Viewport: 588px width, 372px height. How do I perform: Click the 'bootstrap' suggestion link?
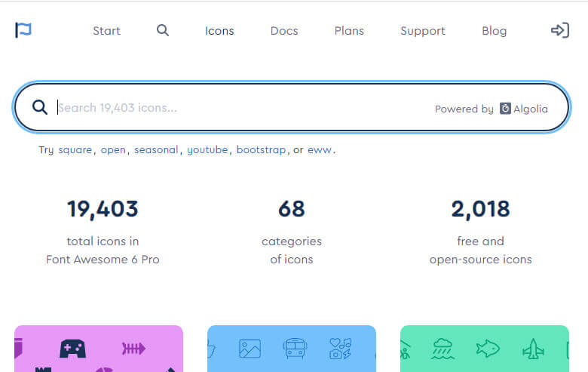coord(261,149)
